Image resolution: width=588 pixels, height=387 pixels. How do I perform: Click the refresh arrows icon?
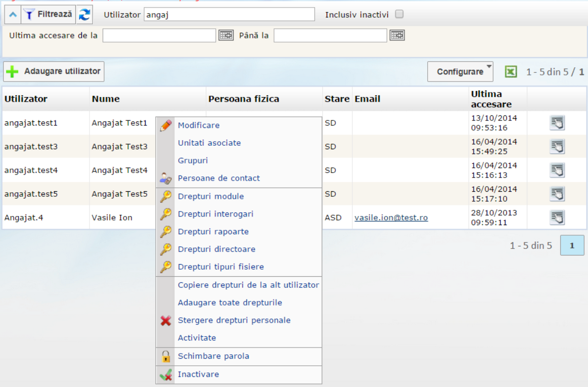tap(84, 15)
